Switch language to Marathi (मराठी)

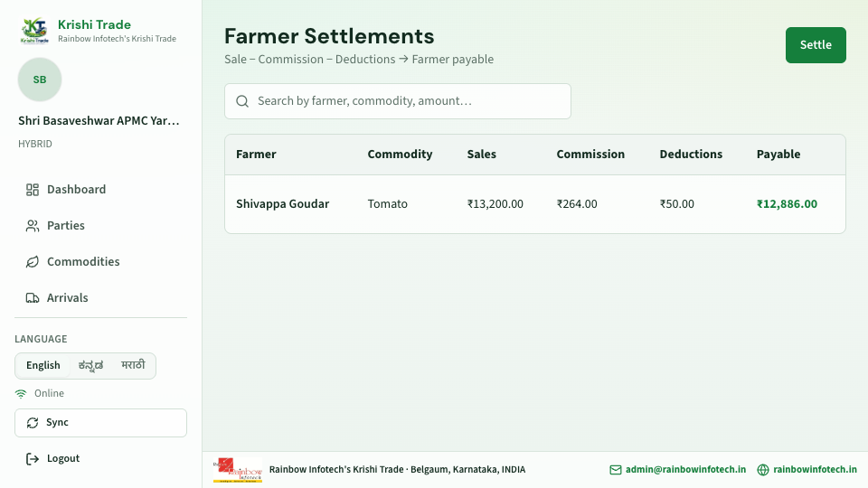(x=133, y=366)
